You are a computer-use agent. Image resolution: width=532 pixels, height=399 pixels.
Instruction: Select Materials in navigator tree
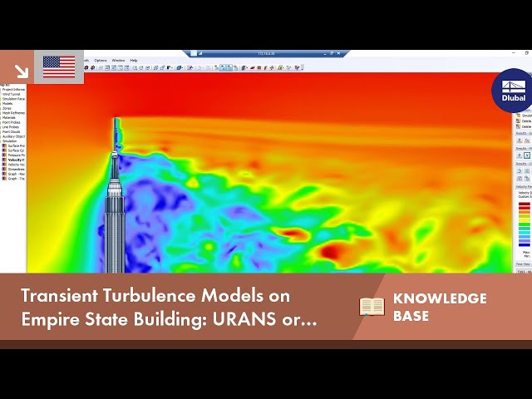pyautogui.click(x=9, y=117)
